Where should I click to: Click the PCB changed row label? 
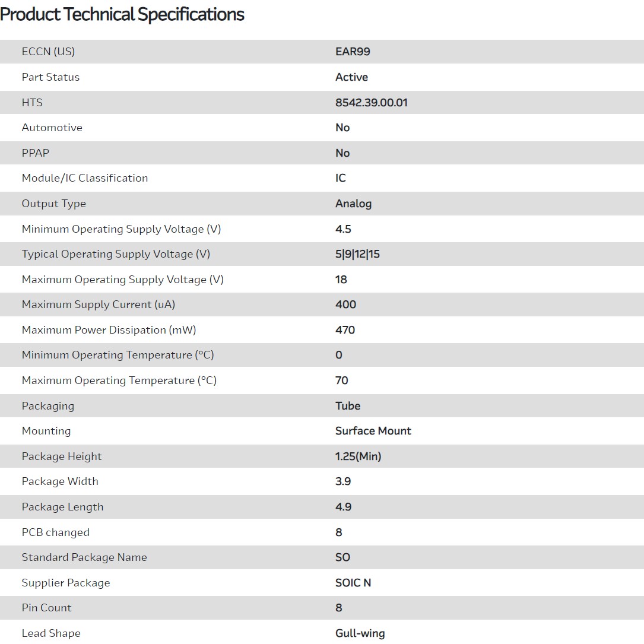[x=55, y=532]
